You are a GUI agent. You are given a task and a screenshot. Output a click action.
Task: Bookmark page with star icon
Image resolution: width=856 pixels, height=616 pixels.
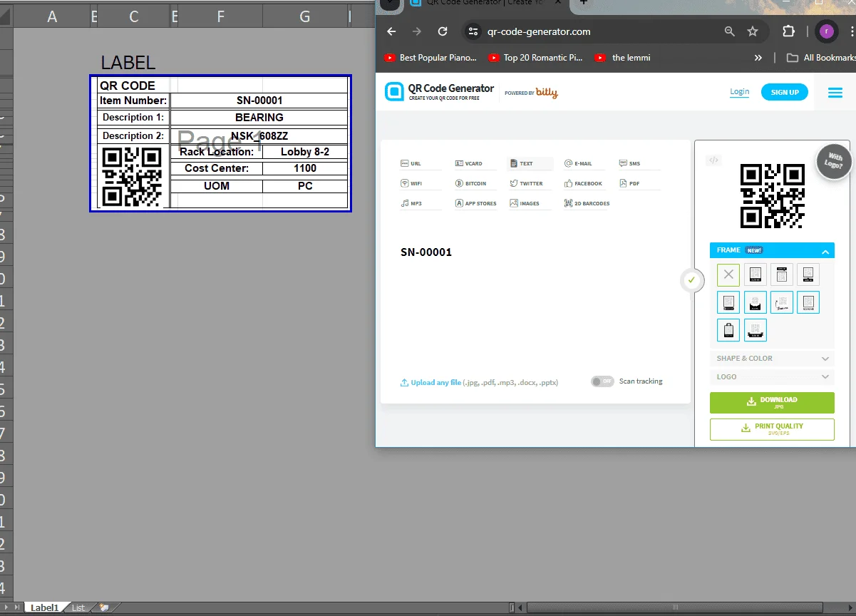(x=753, y=31)
